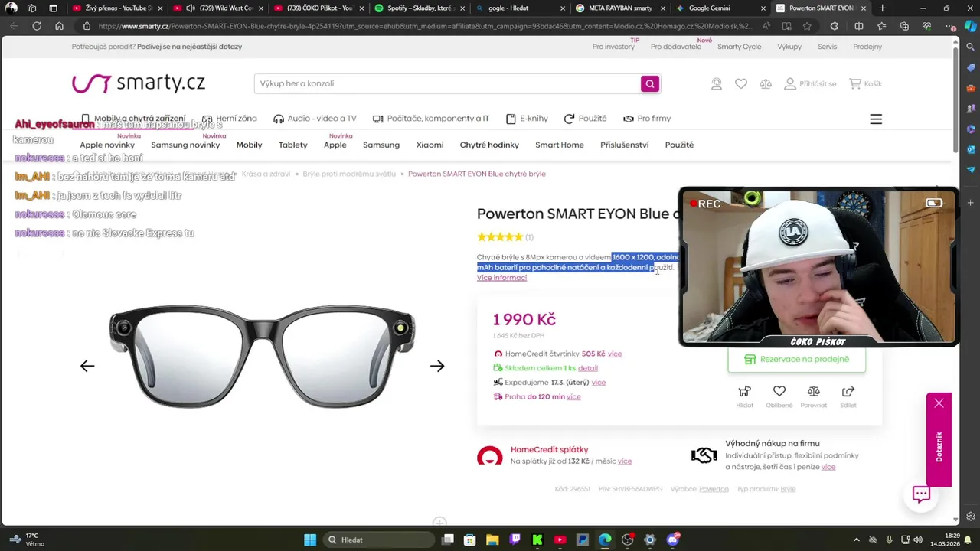Go back in browser history
The width and height of the screenshot is (980, 551).
click(x=14, y=26)
